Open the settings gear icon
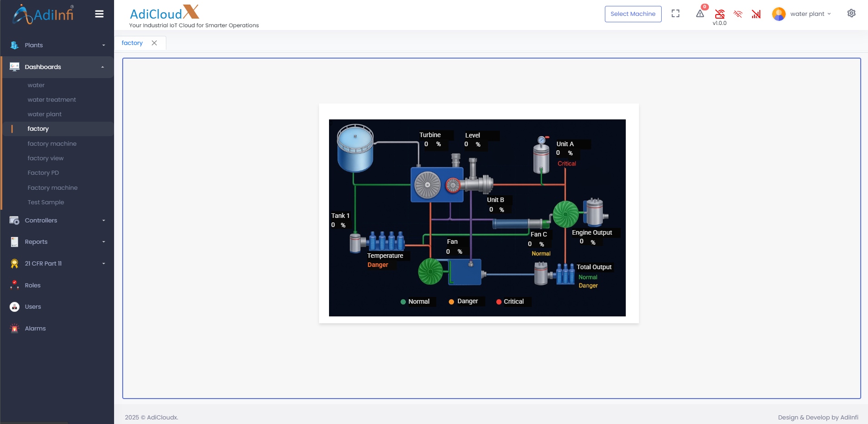Viewport: 868px width, 424px height. (x=851, y=14)
